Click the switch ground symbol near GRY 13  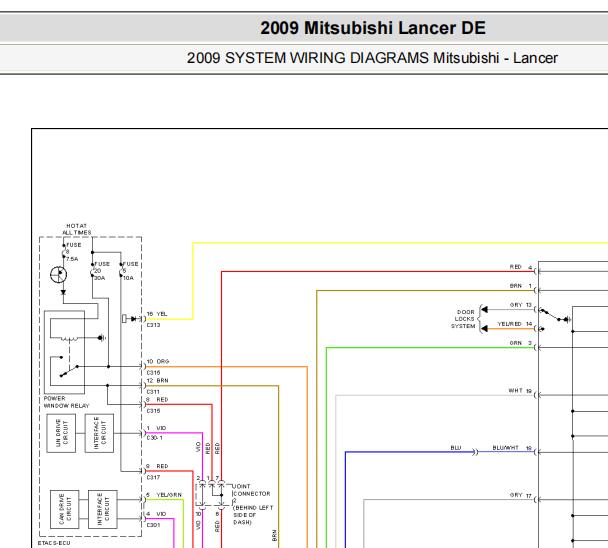(x=567, y=320)
